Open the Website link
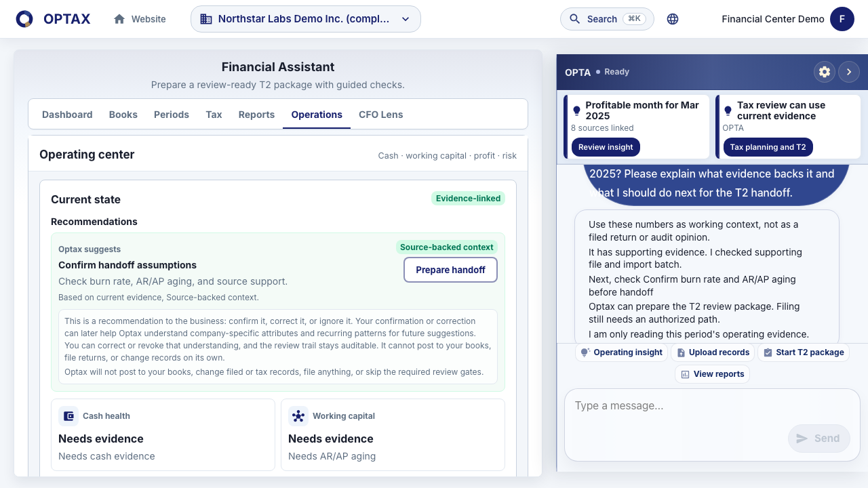Viewport: 868px width, 488px height. click(x=140, y=19)
